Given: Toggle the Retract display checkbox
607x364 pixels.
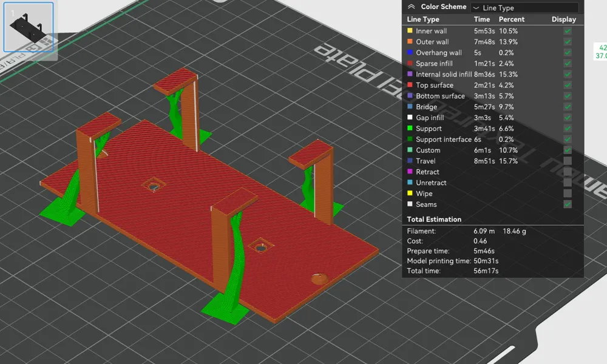Looking at the screenshot, I should 568,172.
